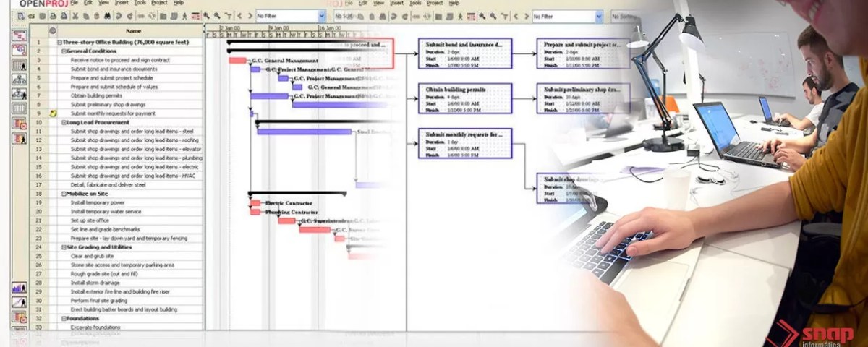The width and height of the screenshot is (868, 347).
Task: Open the Help menu in left window
Action: tap(179, 3)
